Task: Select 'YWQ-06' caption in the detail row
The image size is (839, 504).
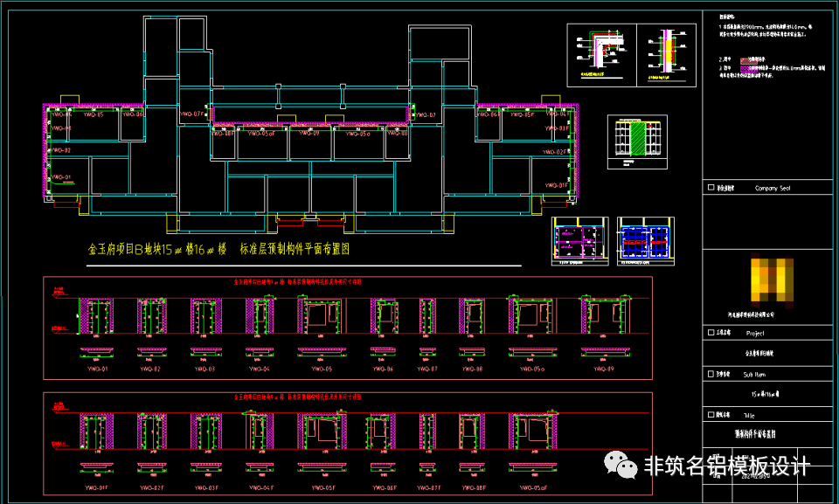Action: (383, 369)
